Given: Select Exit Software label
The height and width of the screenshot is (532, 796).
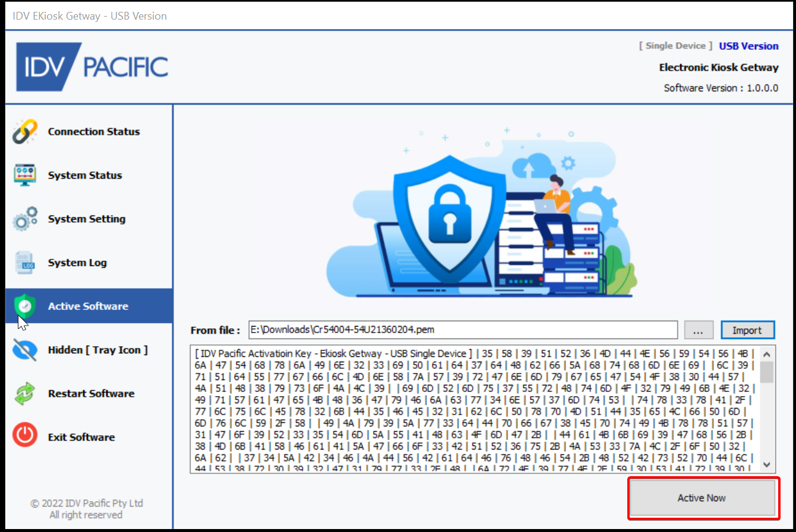Looking at the screenshot, I should (x=81, y=438).
